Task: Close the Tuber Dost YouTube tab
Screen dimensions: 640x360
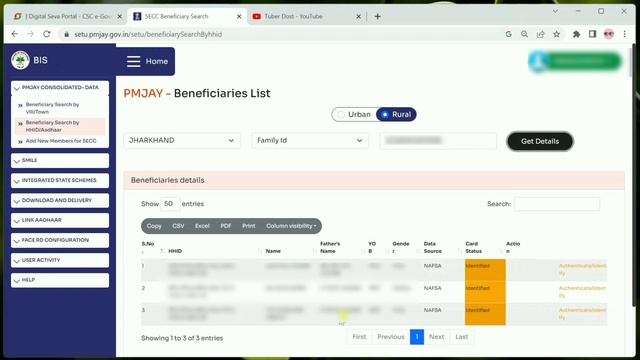Action: [358, 17]
